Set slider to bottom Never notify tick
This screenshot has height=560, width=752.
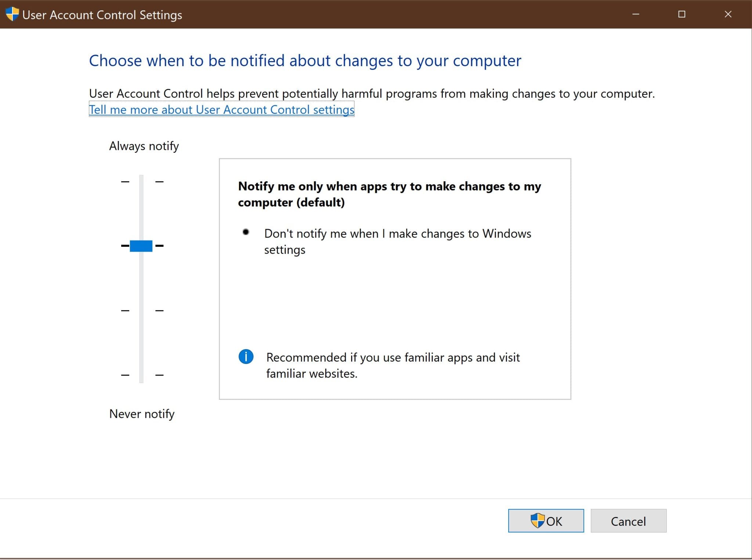point(141,375)
